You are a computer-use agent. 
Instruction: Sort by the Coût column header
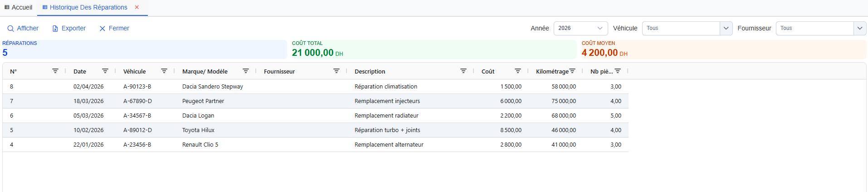pos(488,71)
